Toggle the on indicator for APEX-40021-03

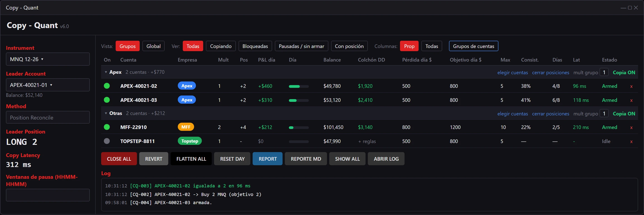(x=107, y=100)
